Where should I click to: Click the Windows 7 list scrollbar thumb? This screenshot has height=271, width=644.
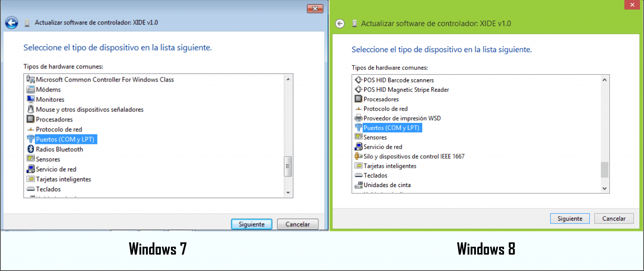[x=288, y=166]
